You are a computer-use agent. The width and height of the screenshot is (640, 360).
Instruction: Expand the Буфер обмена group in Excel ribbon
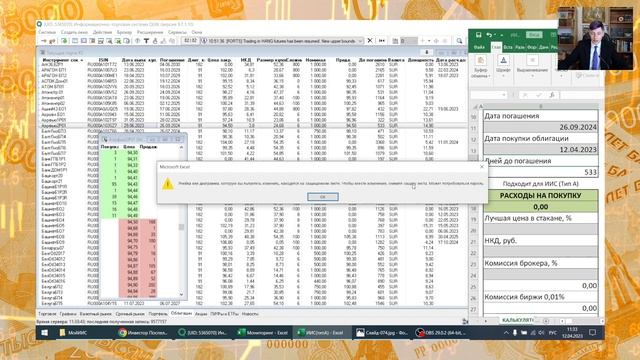point(481,67)
